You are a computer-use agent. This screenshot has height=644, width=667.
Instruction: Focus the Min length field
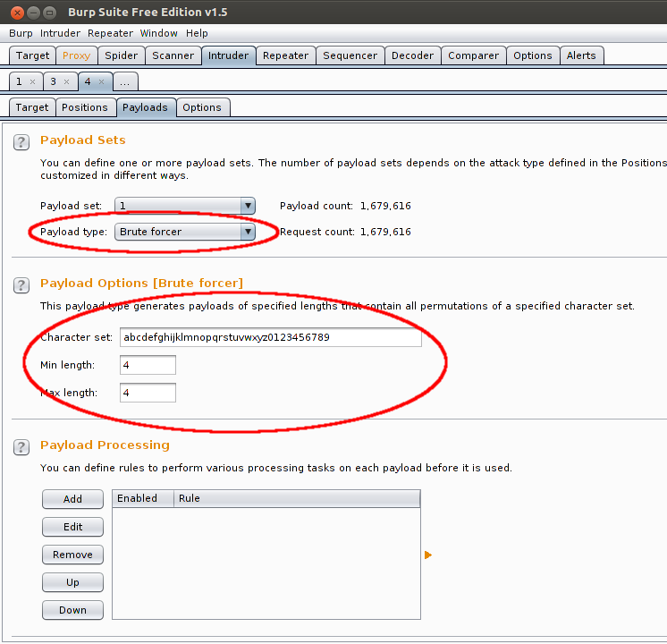click(148, 365)
